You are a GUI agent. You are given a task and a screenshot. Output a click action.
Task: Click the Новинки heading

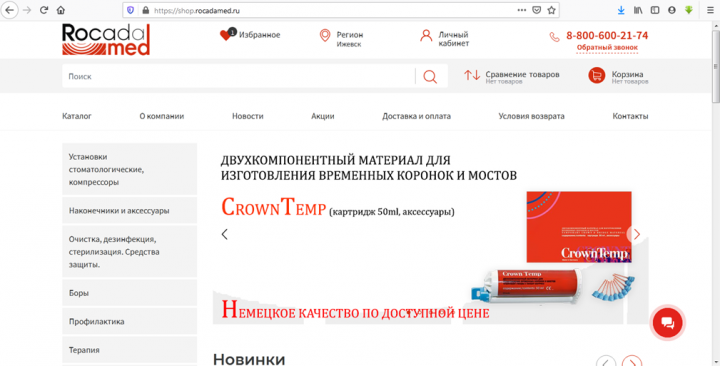pyautogui.click(x=249, y=359)
